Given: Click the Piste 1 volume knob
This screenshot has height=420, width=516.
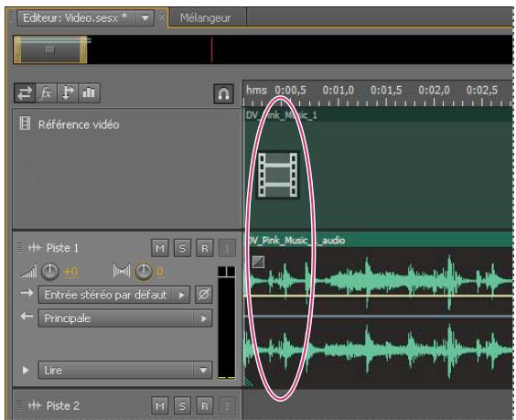Looking at the screenshot, I should click(49, 272).
